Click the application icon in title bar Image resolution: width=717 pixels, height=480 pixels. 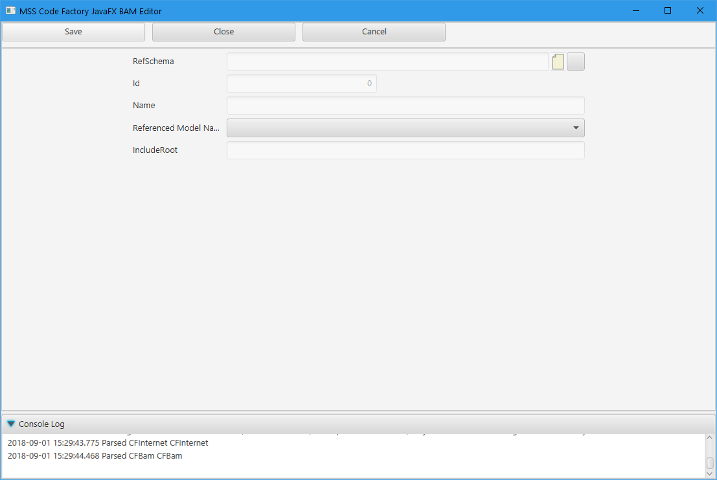[10, 10]
